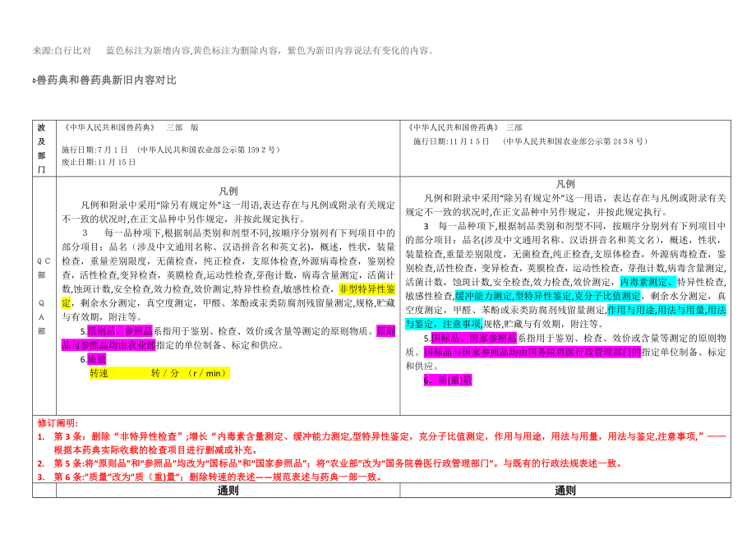Click the 波及部门 header cell
Image resolution: width=756 pixels, height=535 pixels.
click(x=42, y=148)
